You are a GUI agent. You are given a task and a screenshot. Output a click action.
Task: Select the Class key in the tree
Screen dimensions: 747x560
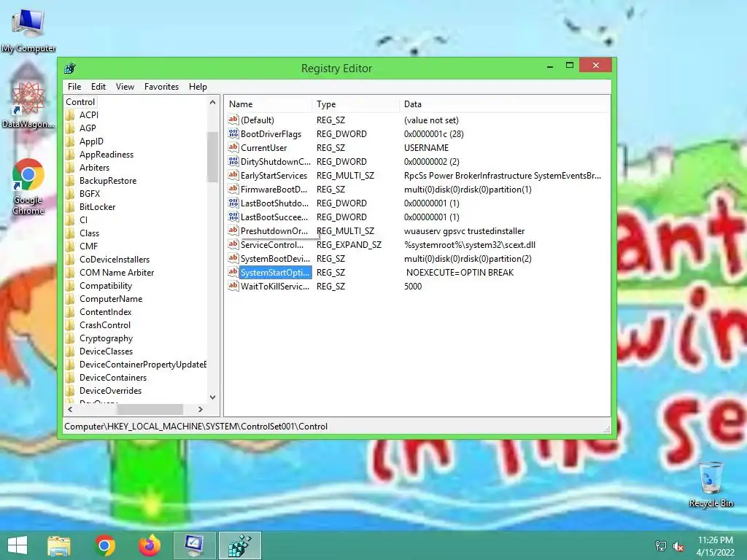coord(89,233)
